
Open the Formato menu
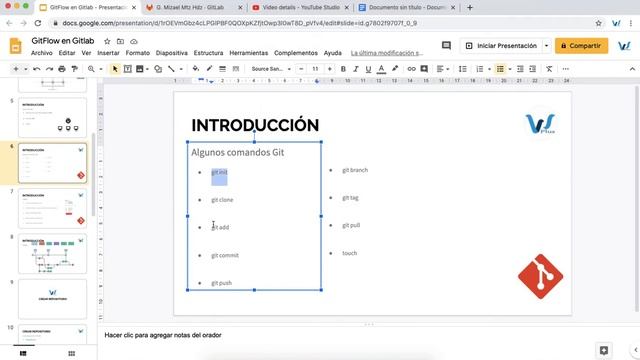point(138,53)
